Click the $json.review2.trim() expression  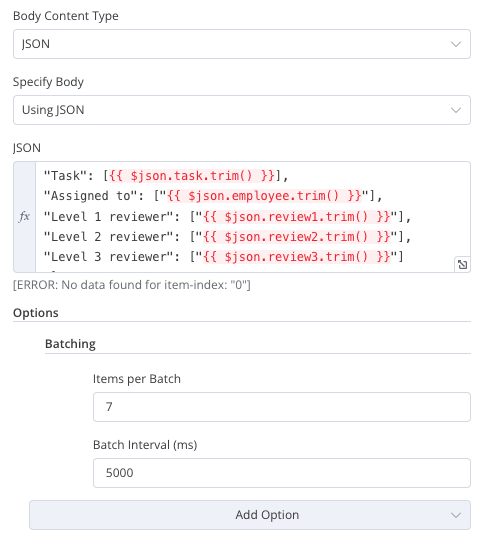[297, 237]
